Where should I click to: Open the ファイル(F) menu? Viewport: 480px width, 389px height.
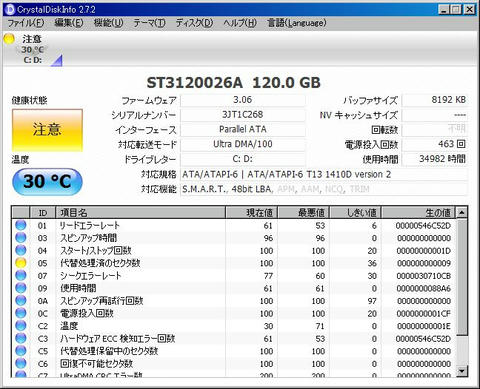[x=26, y=23]
